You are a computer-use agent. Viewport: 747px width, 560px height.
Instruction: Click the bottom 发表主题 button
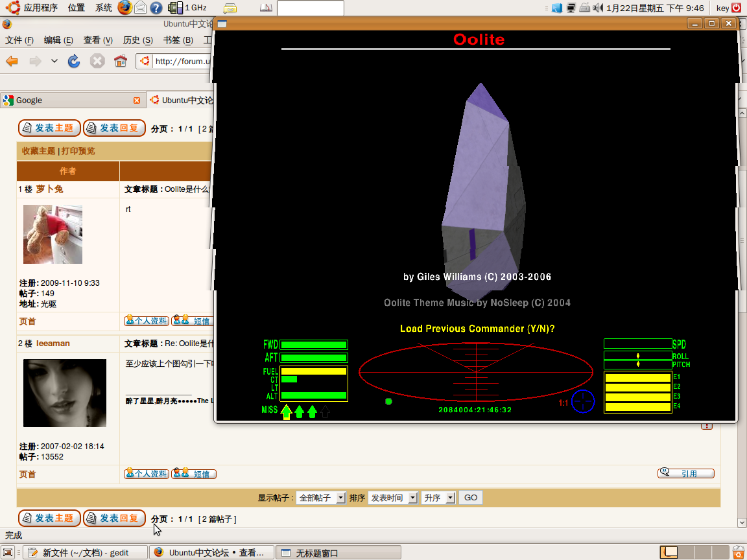[x=49, y=519]
